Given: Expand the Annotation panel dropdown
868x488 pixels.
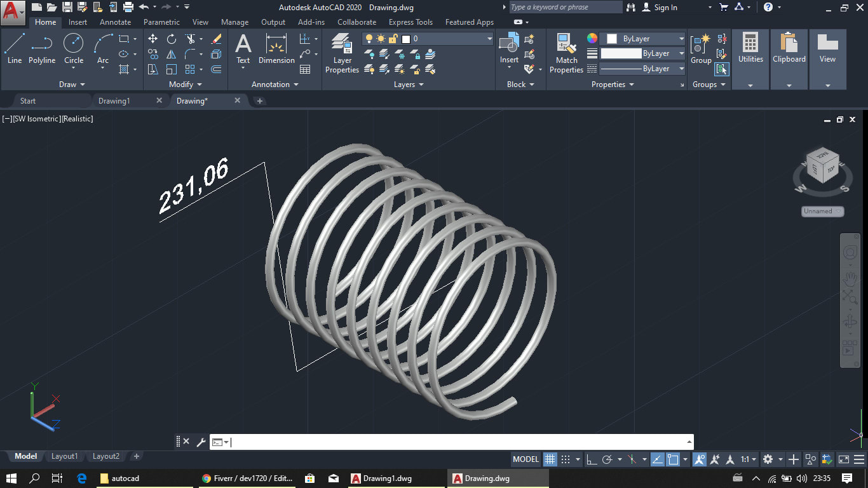Looking at the screenshot, I should (275, 85).
